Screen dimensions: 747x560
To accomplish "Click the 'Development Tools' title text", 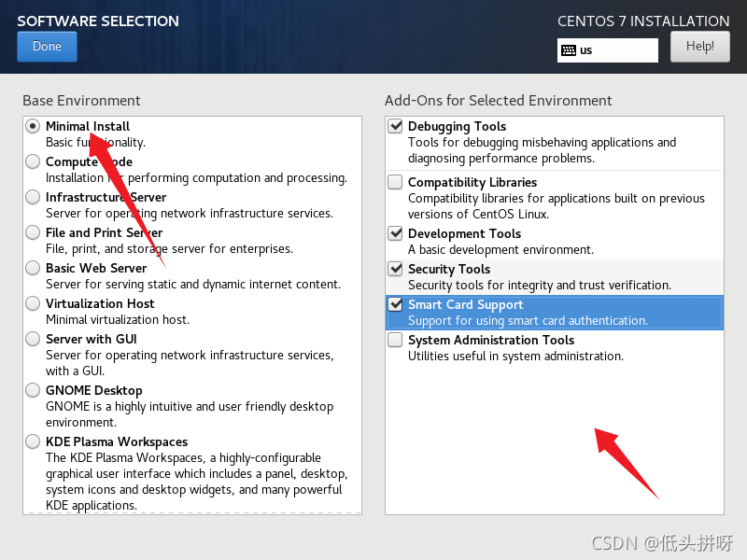I will click(x=464, y=234).
